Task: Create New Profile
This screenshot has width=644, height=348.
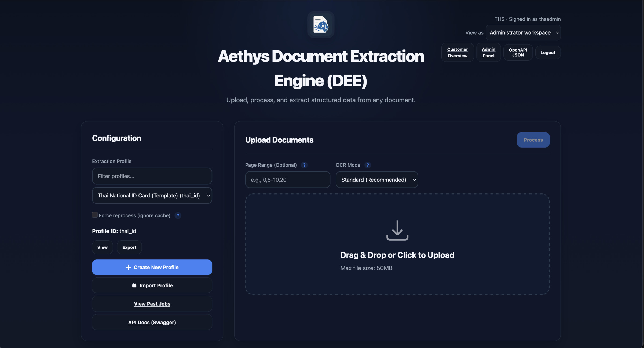Action: (152, 267)
